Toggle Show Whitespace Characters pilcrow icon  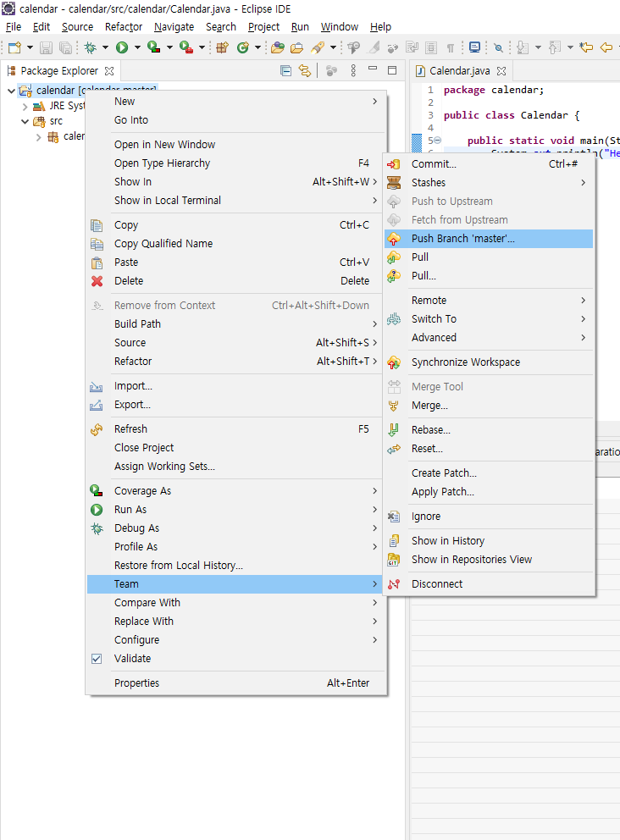coord(451,47)
